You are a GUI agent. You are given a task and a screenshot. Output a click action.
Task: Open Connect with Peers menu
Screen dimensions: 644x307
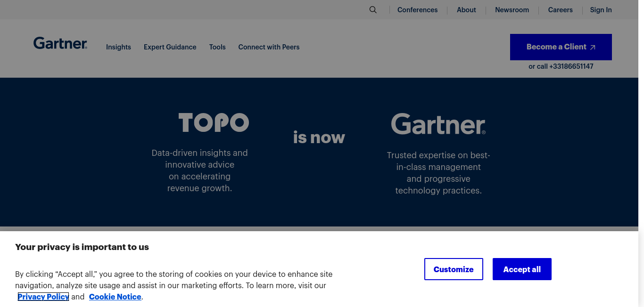[x=269, y=47]
